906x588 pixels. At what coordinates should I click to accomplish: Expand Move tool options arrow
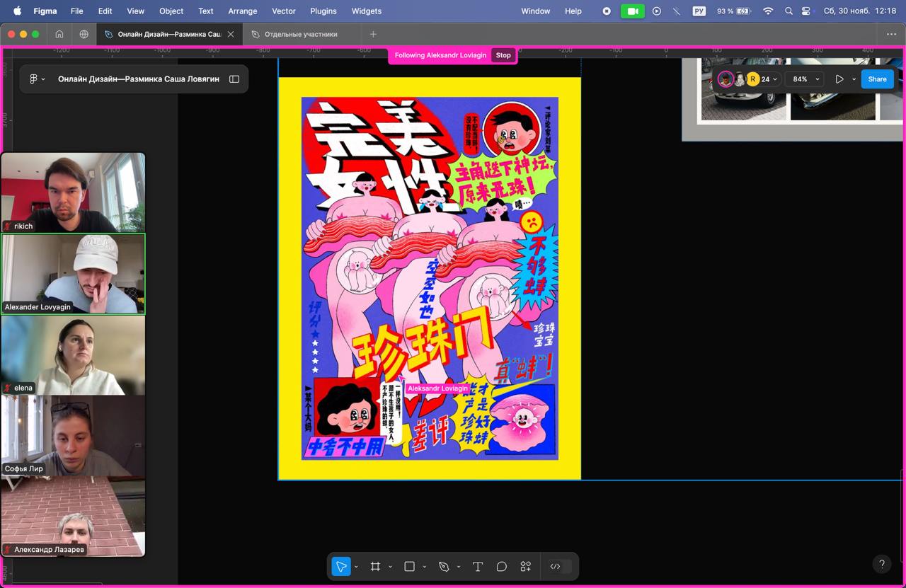(x=356, y=567)
